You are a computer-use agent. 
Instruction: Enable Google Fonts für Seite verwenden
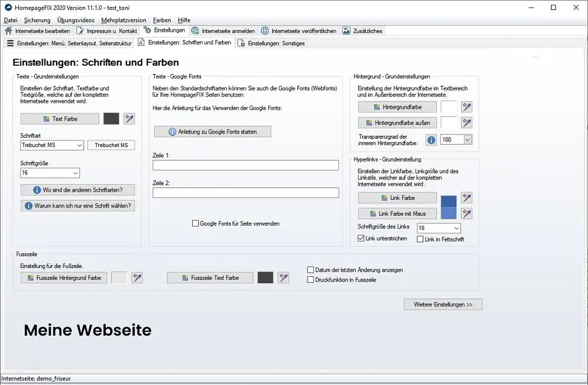click(195, 223)
